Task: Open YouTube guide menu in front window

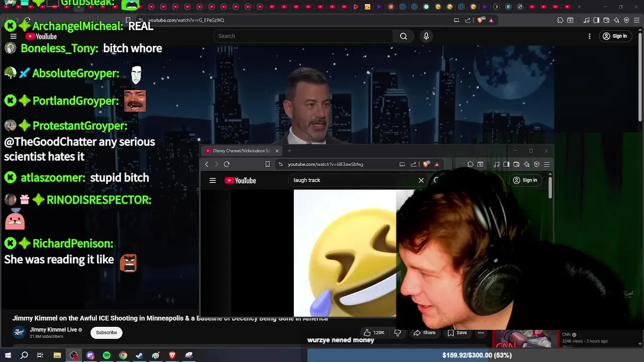Action: point(212,180)
